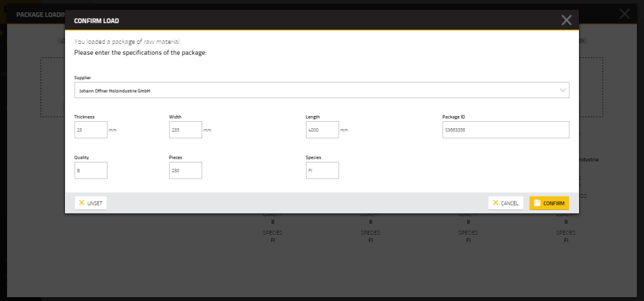
Task: Open the Supplier dropdown
Action: click(321, 90)
